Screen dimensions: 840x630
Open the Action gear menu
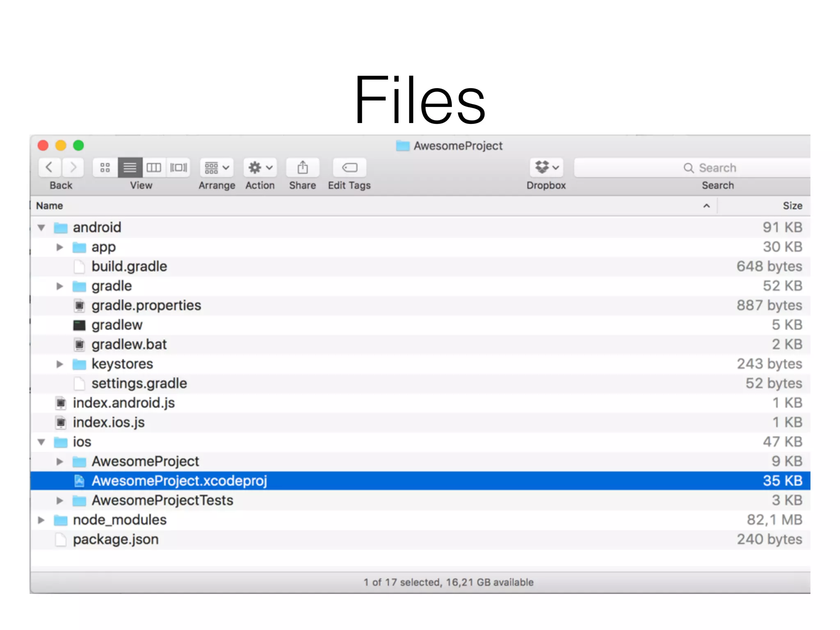pos(260,167)
